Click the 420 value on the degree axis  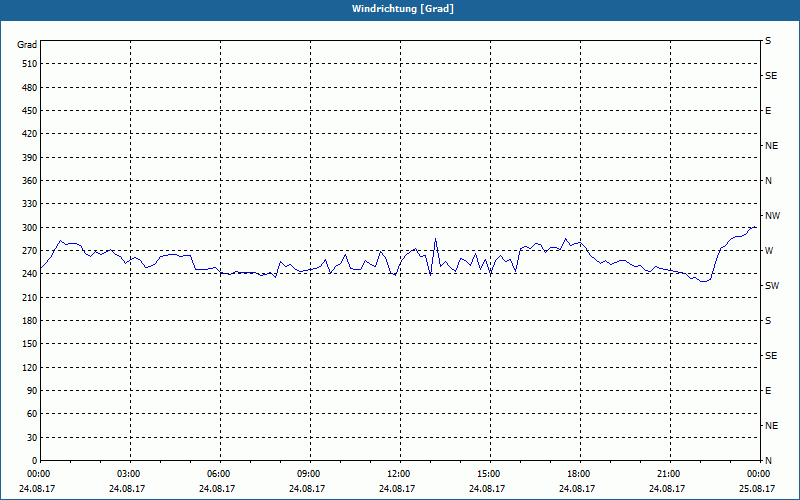tap(29, 134)
